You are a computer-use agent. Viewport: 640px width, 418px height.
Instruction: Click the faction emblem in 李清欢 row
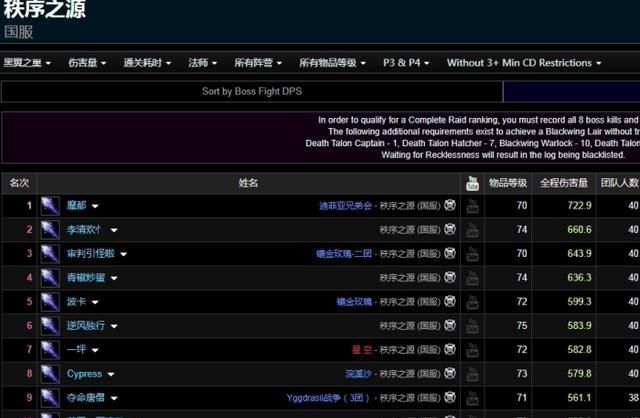(450, 229)
